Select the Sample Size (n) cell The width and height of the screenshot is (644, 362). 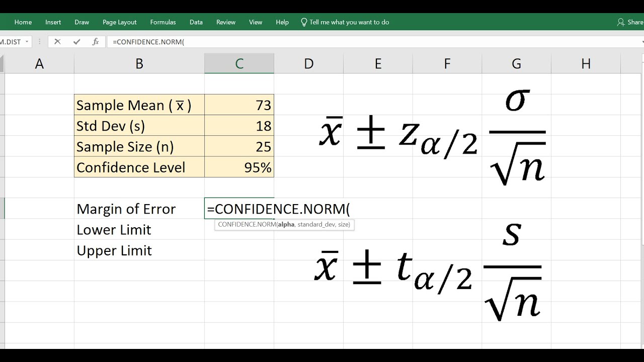139,146
